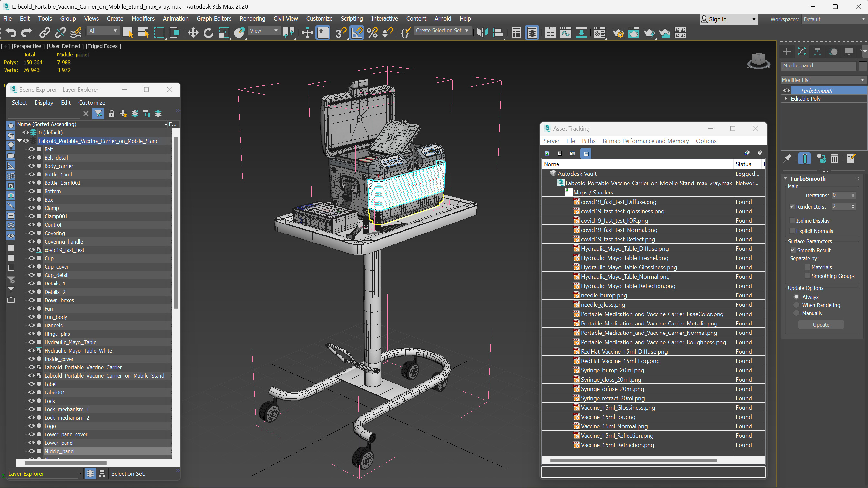Collapse the Labcold layer tree arrow
Image resolution: width=868 pixels, height=488 pixels.
[x=19, y=141]
